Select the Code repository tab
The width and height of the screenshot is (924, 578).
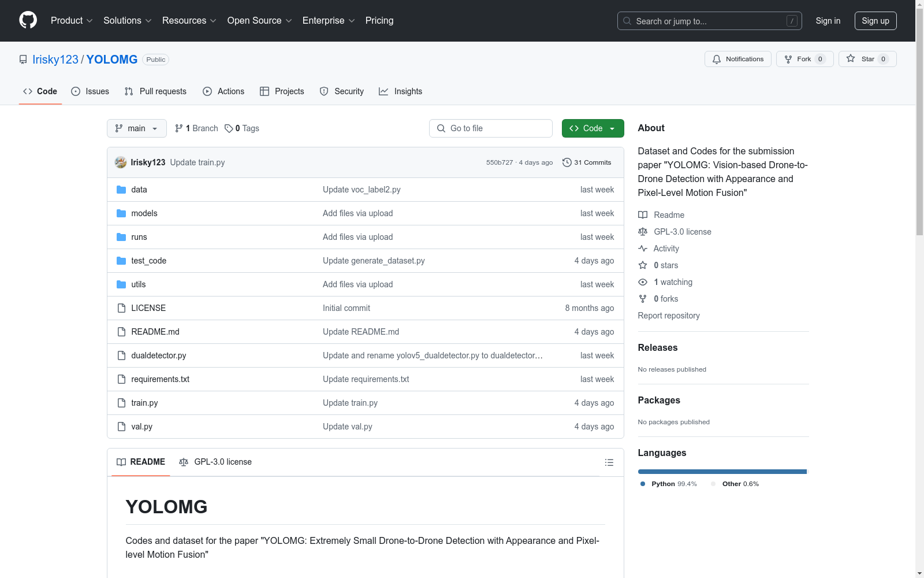(x=40, y=91)
